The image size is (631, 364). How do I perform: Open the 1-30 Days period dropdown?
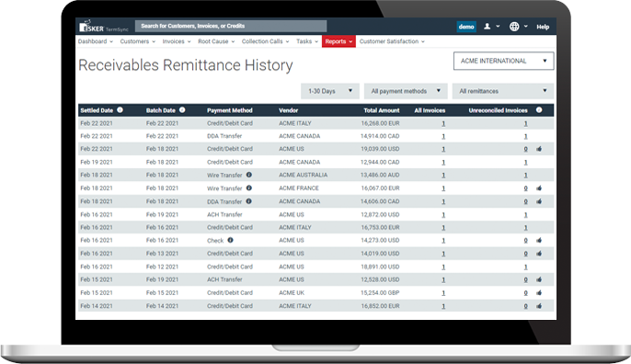[330, 91]
